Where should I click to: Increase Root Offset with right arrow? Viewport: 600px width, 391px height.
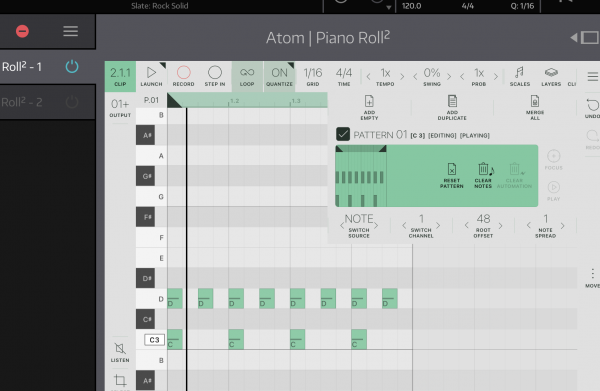point(500,226)
